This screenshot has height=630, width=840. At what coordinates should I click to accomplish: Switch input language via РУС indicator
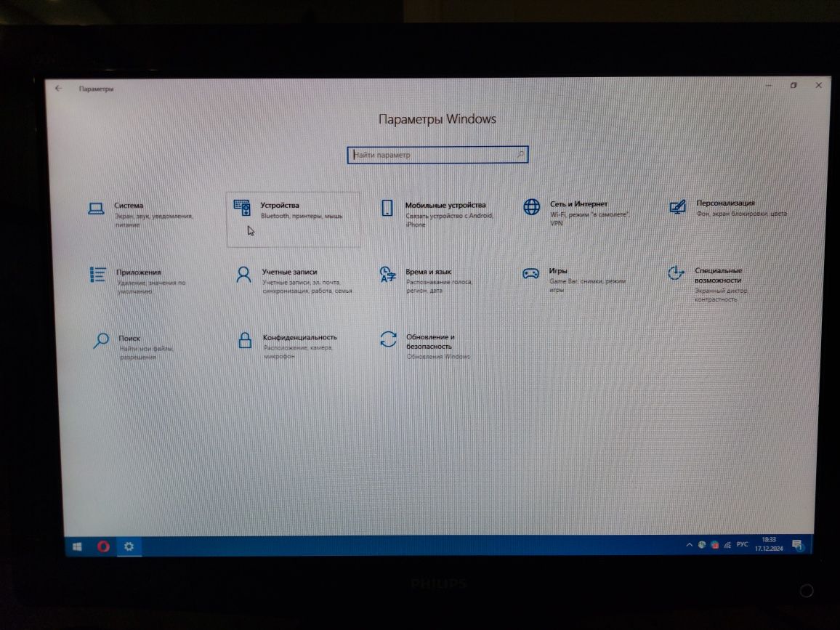(742, 544)
